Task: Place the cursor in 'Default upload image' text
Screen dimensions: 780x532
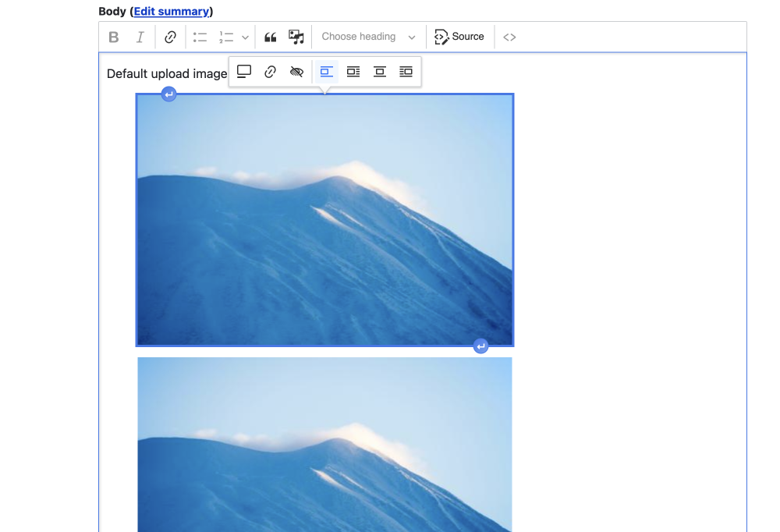Action: click(167, 74)
